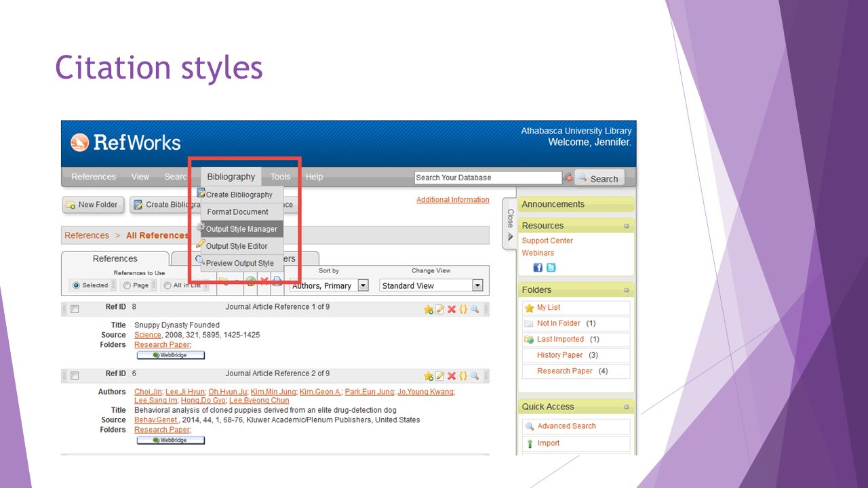Open the Sort by 'Authors, Primary' dropdown
The height and width of the screenshot is (488, 868).
click(329, 285)
